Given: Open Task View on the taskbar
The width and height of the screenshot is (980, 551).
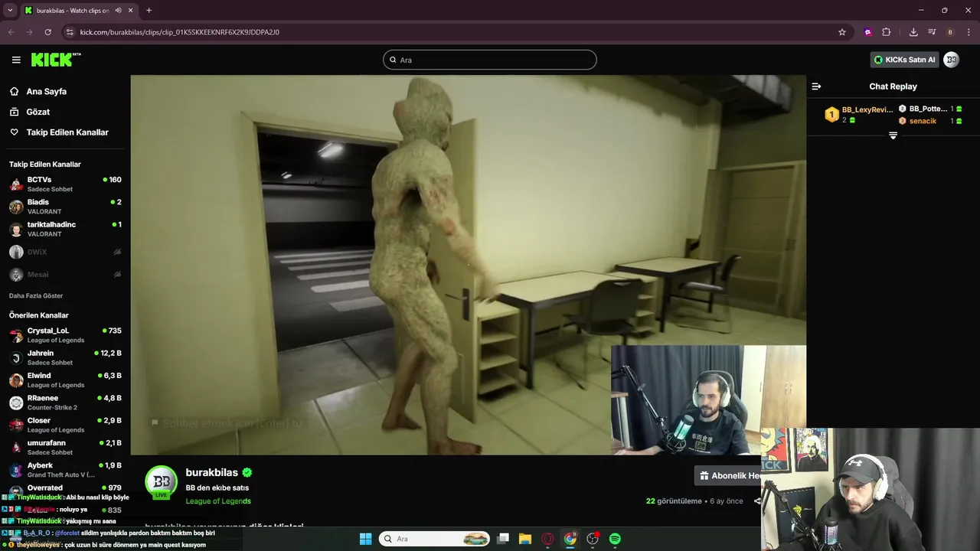Looking at the screenshot, I should (503, 539).
